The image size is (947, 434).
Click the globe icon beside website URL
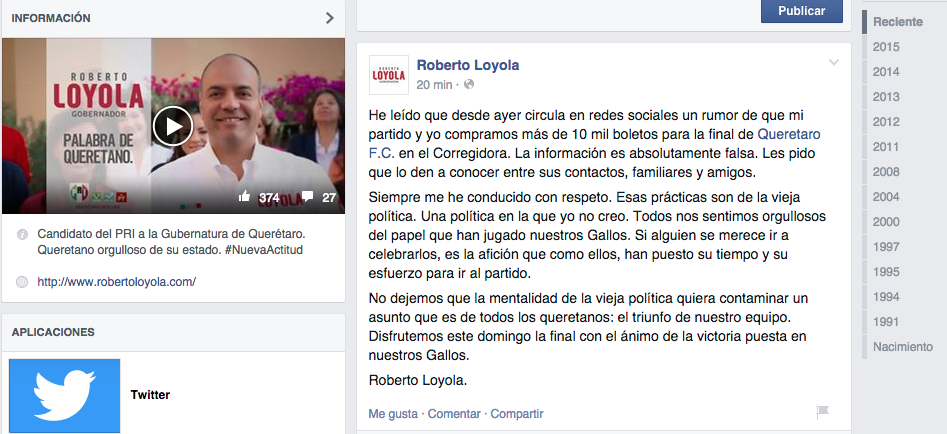coord(22,282)
